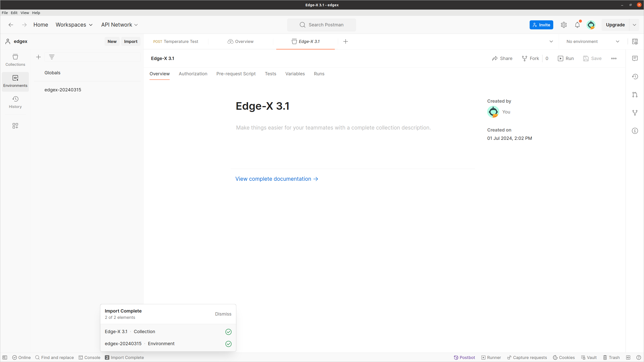Viewport: 644px width, 362px height.
Task: Open the Authorization tab
Action: tap(193, 74)
